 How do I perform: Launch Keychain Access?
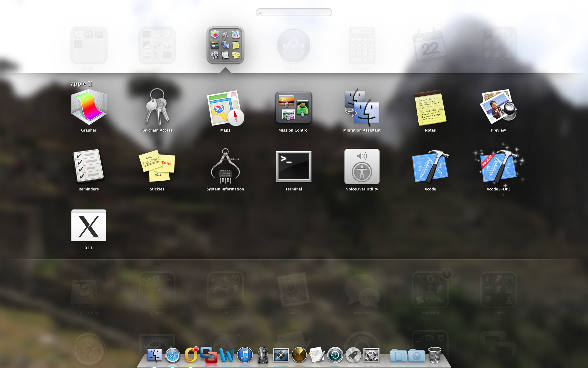pos(157,107)
